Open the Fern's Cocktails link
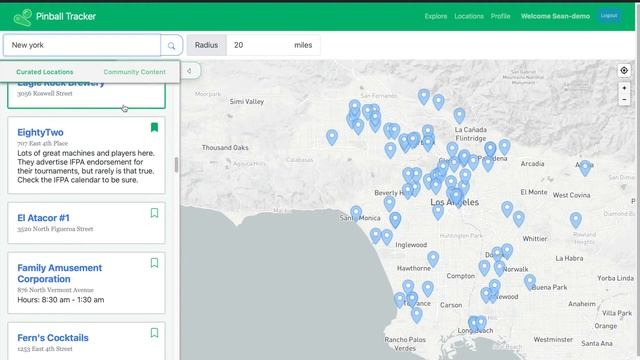Image resolution: width=640 pixels, height=360 pixels. click(53, 338)
